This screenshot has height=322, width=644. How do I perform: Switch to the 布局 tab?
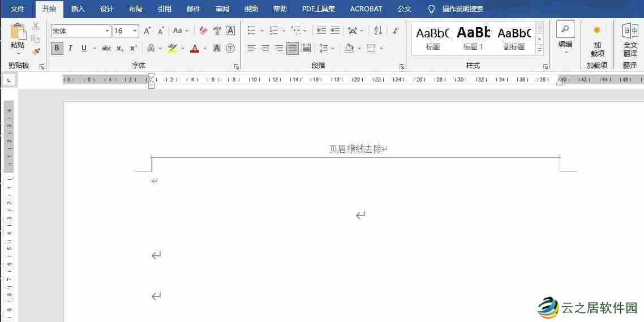136,8
